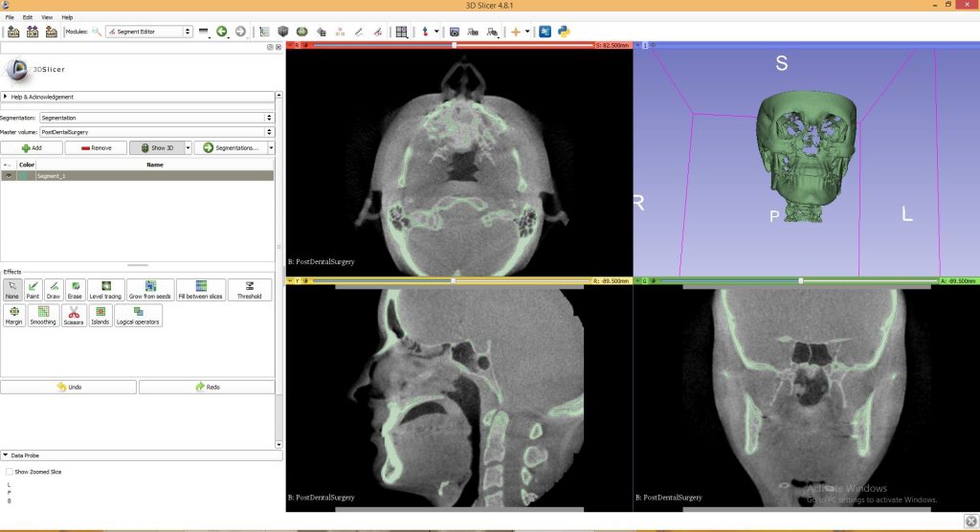
Task: Select the Level tracing effect
Action: click(105, 290)
